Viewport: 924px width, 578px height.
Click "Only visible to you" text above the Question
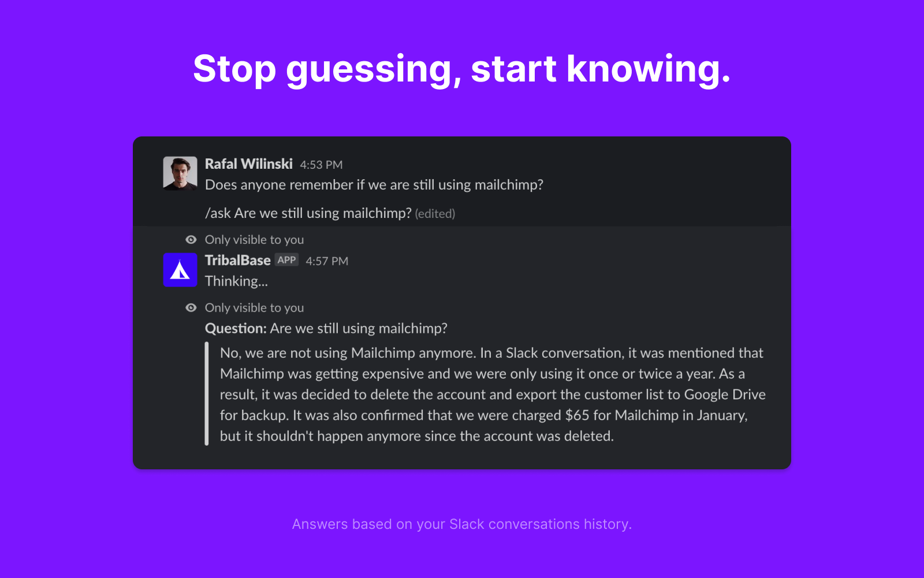(254, 308)
